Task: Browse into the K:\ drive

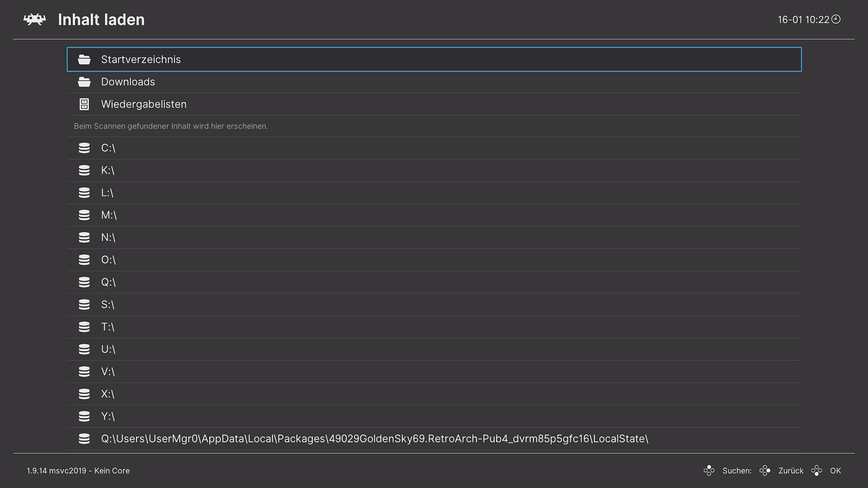Action: click(108, 170)
